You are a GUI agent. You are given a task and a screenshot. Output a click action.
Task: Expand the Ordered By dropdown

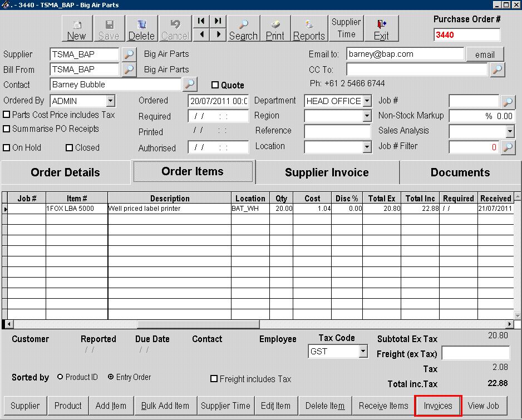click(x=110, y=101)
